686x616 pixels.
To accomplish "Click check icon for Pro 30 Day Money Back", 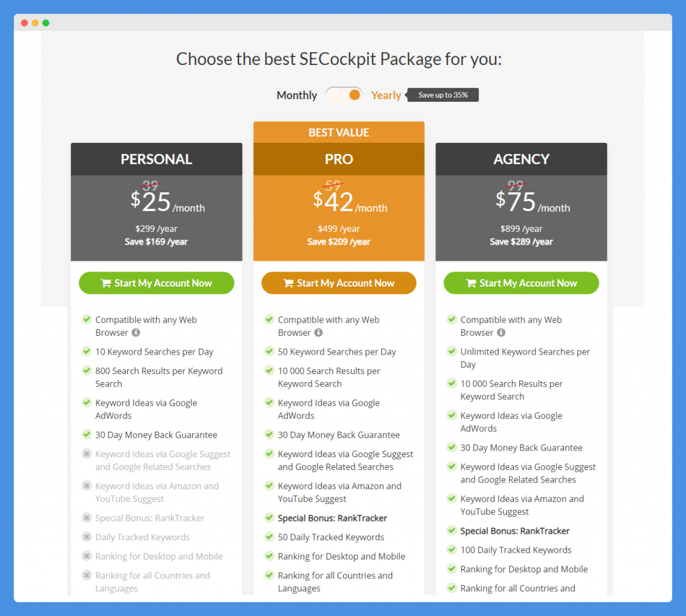I will [x=269, y=434].
